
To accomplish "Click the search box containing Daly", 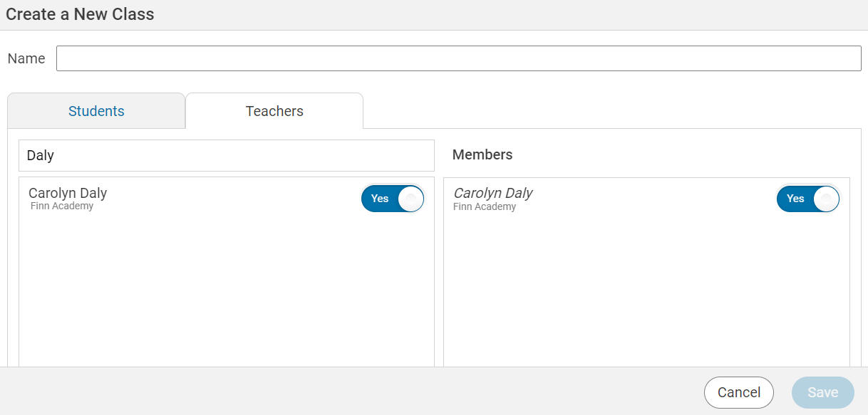I will [x=226, y=155].
